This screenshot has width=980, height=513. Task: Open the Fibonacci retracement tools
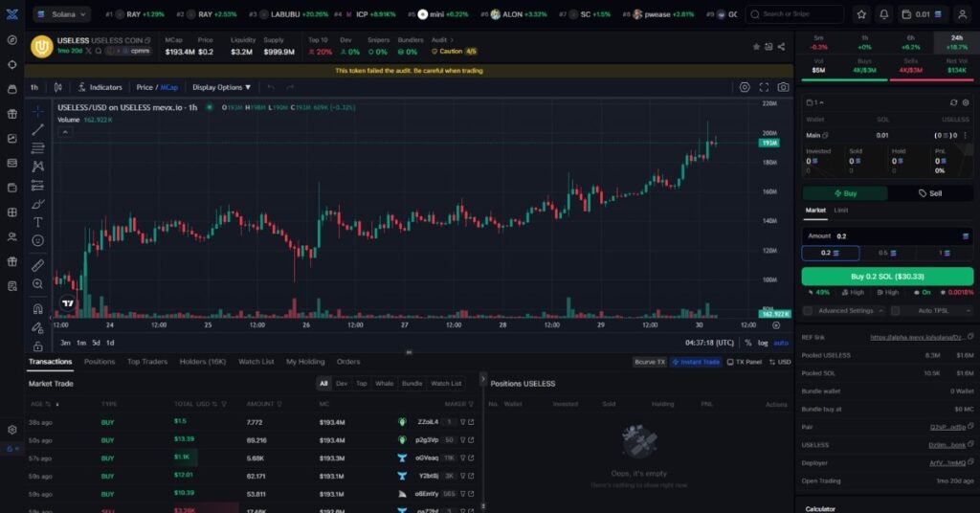coord(37,148)
